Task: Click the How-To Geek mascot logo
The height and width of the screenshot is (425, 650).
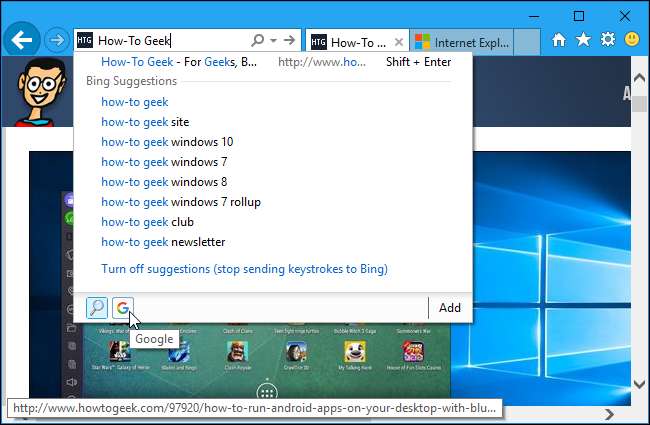Action: point(40,92)
